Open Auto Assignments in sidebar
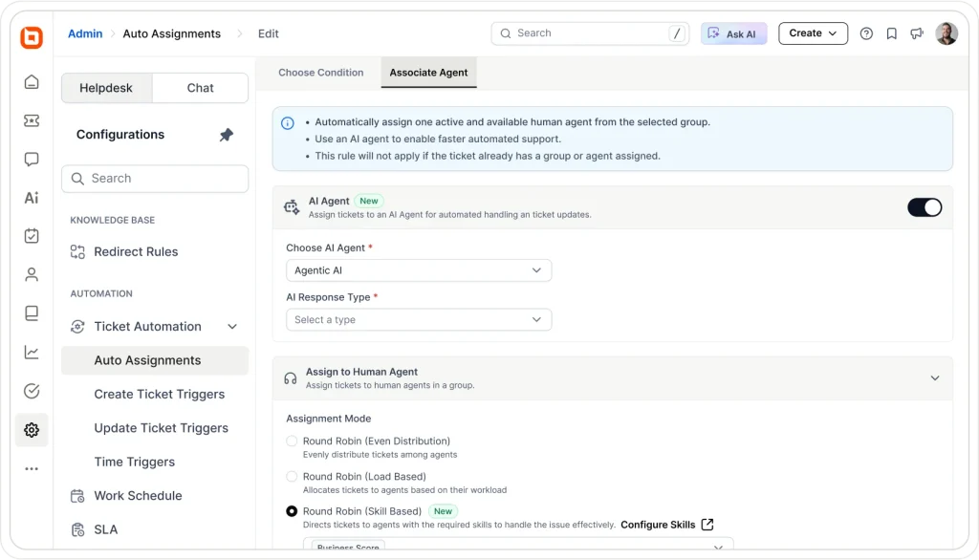 [x=155, y=360]
